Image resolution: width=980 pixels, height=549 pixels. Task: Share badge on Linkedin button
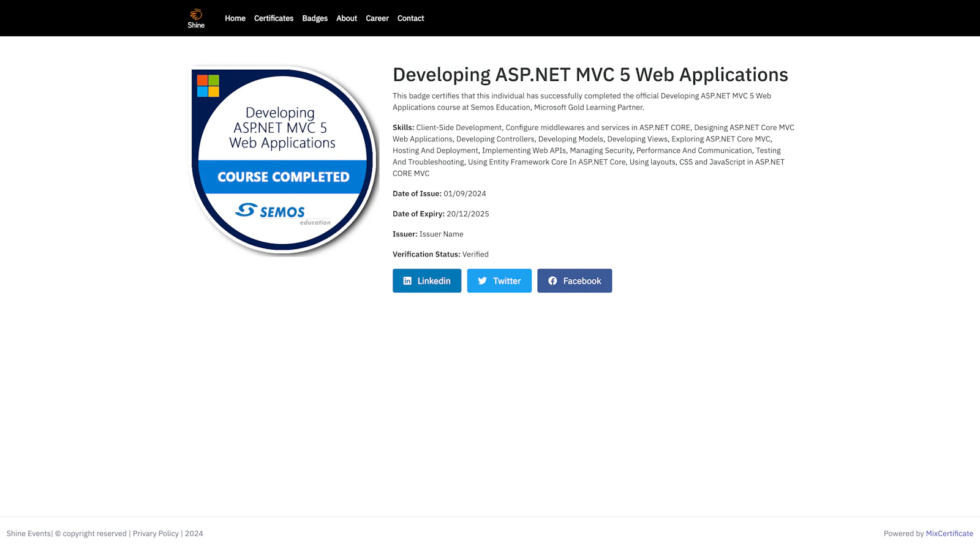(427, 281)
